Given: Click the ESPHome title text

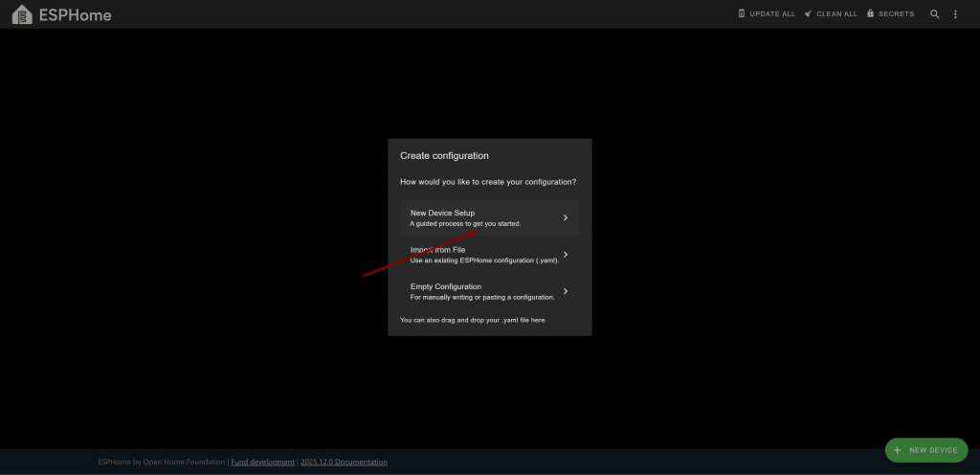Looking at the screenshot, I should pyautogui.click(x=75, y=15).
